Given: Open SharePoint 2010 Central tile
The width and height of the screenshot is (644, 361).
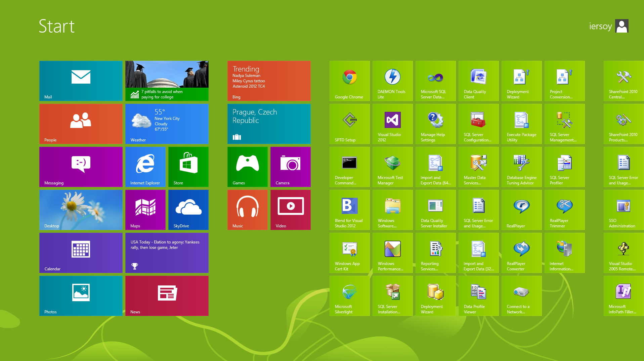Looking at the screenshot, I should [624, 81].
